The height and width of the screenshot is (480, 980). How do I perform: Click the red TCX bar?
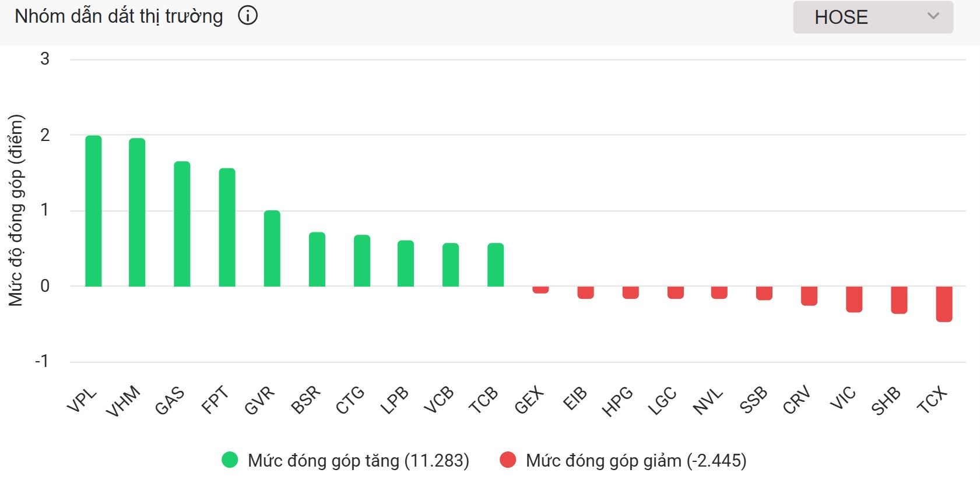944,303
